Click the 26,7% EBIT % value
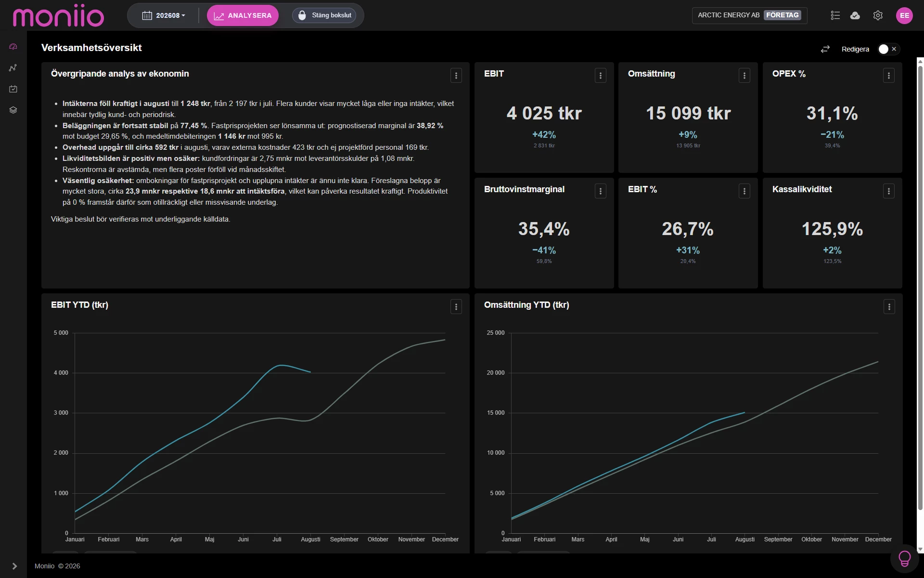924x578 pixels. (688, 229)
